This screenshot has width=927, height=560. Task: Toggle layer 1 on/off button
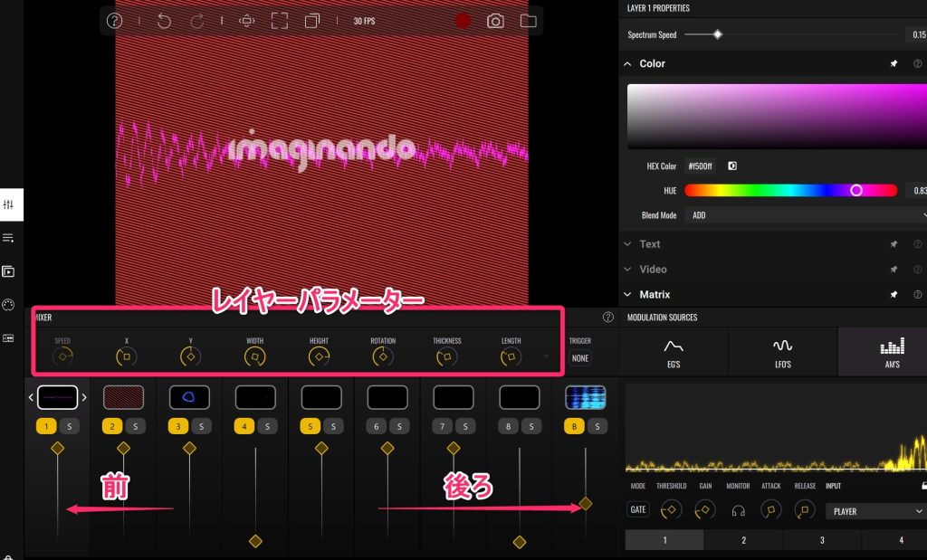(x=47, y=425)
